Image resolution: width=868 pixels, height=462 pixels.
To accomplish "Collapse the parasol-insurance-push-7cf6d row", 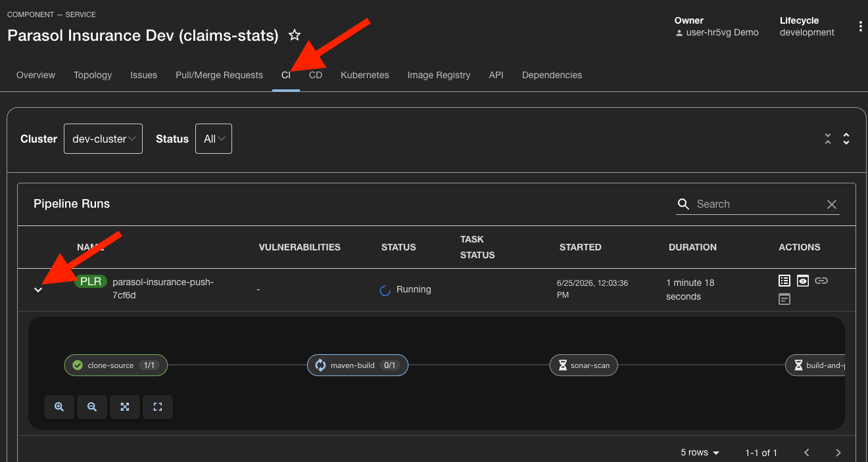I will coord(38,289).
